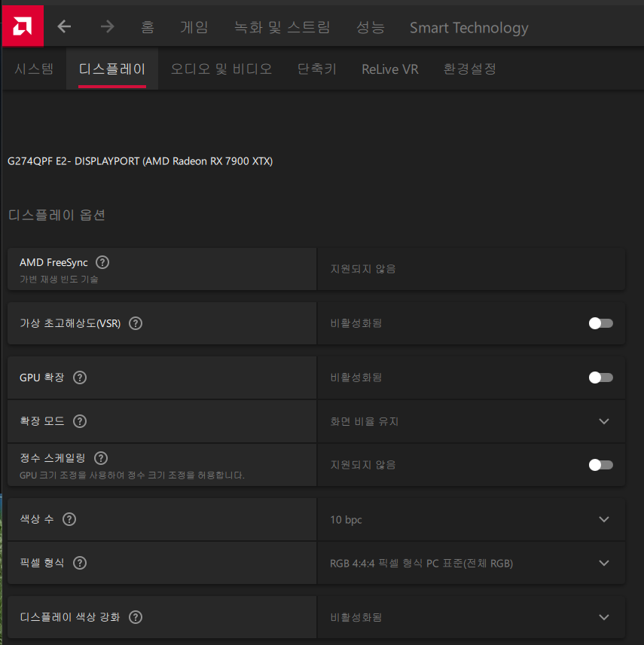Open the 게임 menu
Viewport: 644px width, 645px height.
coord(194,28)
